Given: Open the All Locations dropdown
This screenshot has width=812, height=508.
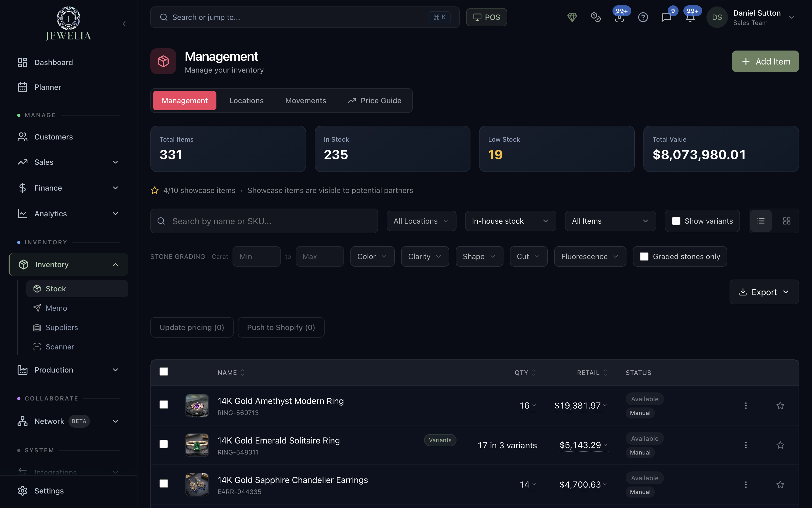Looking at the screenshot, I should click(421, 221).
